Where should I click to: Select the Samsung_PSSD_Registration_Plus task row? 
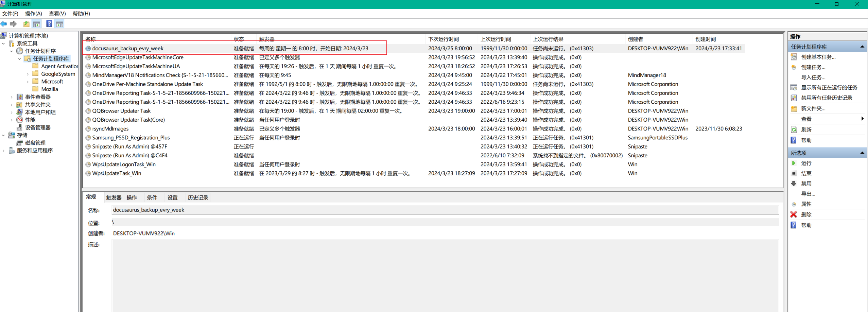[415, 138]
